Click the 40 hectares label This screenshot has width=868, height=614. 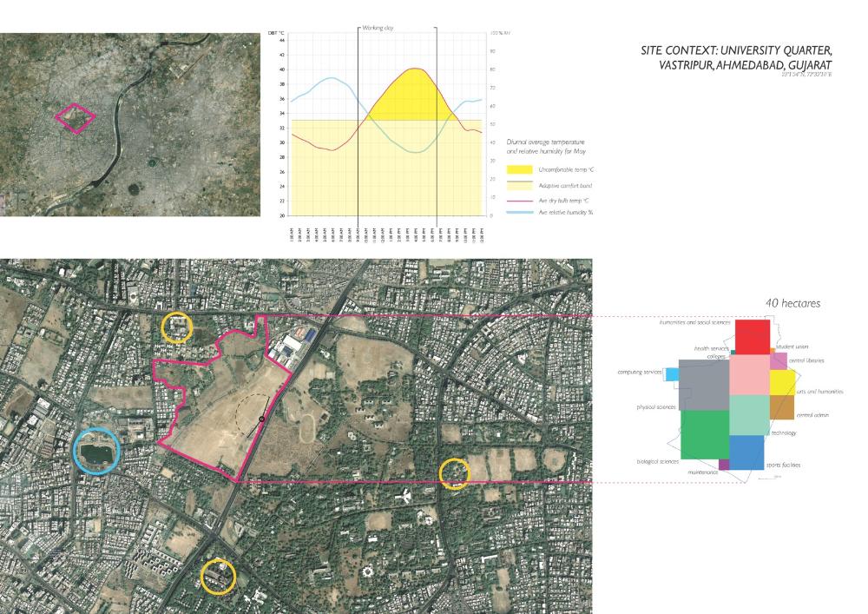792,303
